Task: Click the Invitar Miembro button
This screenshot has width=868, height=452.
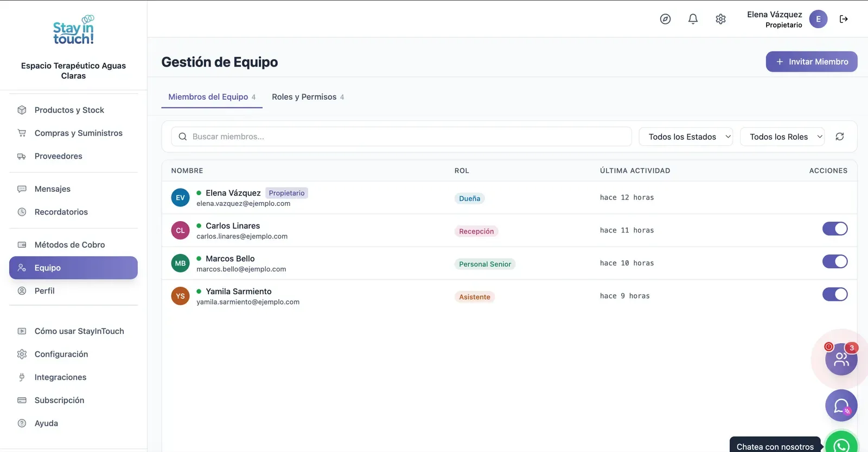Action: click(x=812, y=62)
